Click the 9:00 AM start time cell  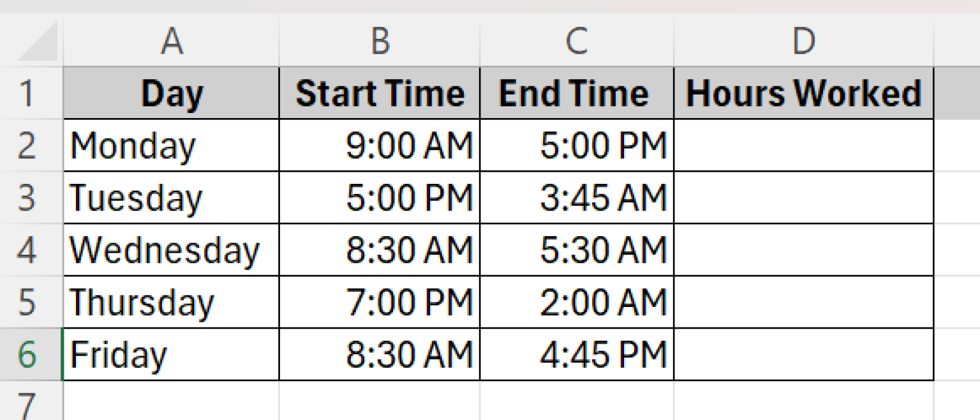pyautogui.click(x=380, y=146)
